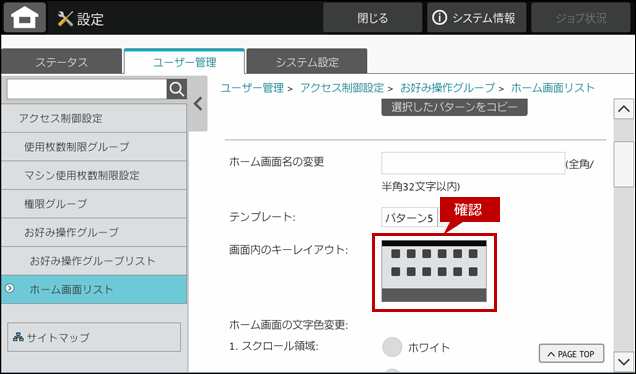Screen dimensions: 636x374
Task: Select ホーム画面リスト in the side menu
Action: [x=94, y=290]
